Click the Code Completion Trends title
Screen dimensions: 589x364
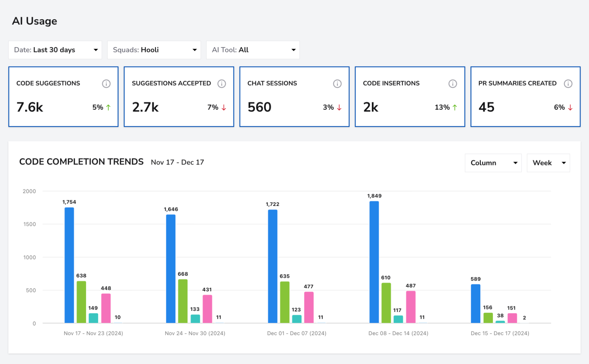[x=81, y=162]
